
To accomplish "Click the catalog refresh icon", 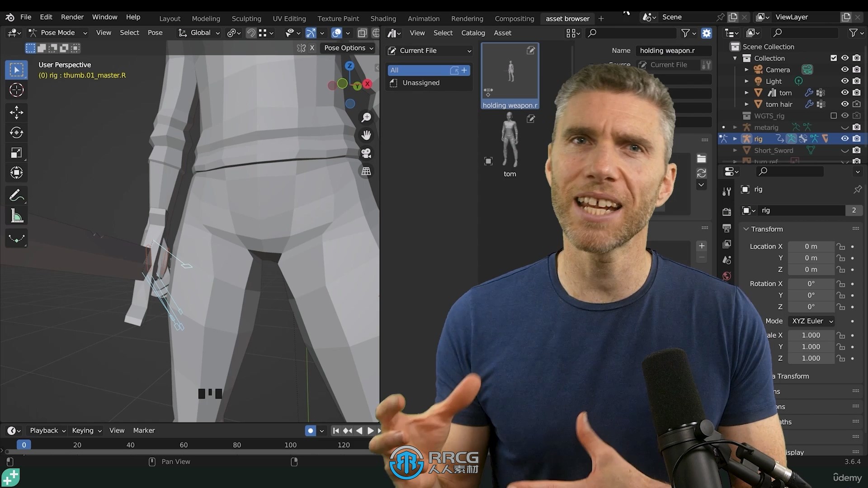I will (701, 173).
